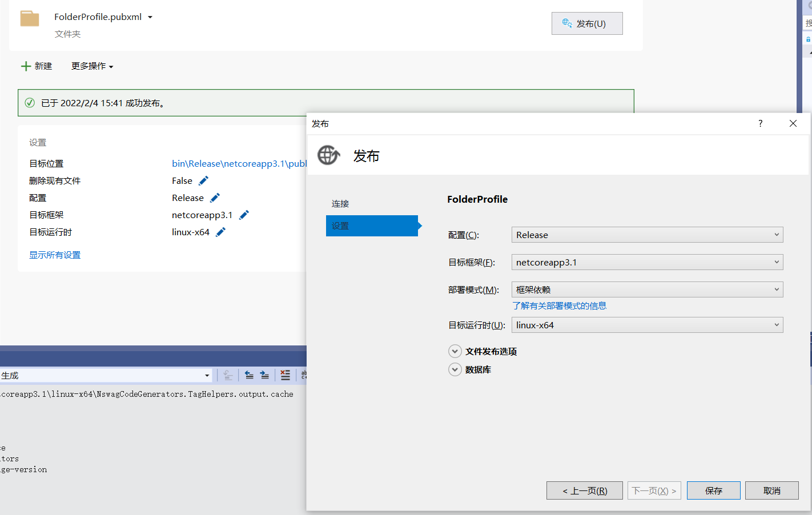Click the 文件夹 subtitle under profile name
Screen dimensions: 812x515
click(67, 34)
